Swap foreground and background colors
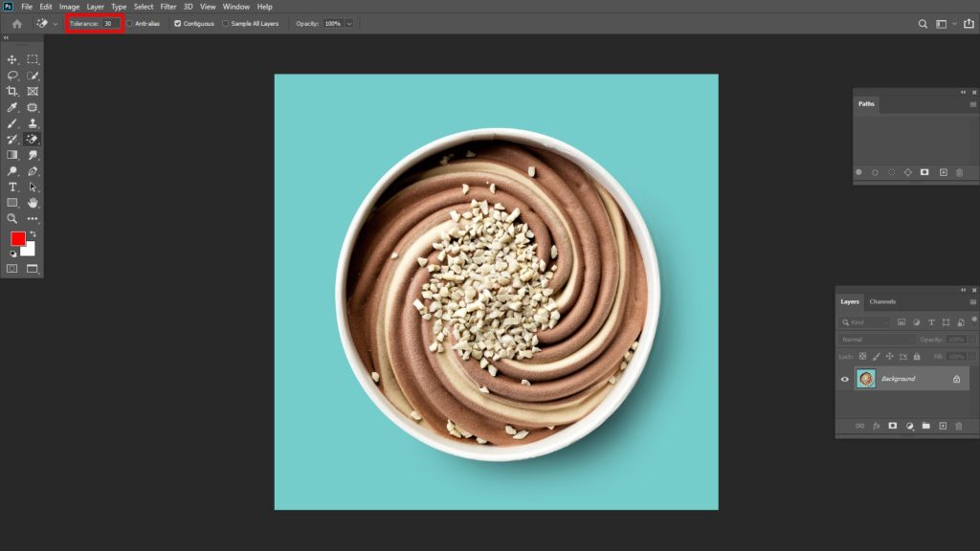This screenshot has width=980, height=551. [33, 234]
